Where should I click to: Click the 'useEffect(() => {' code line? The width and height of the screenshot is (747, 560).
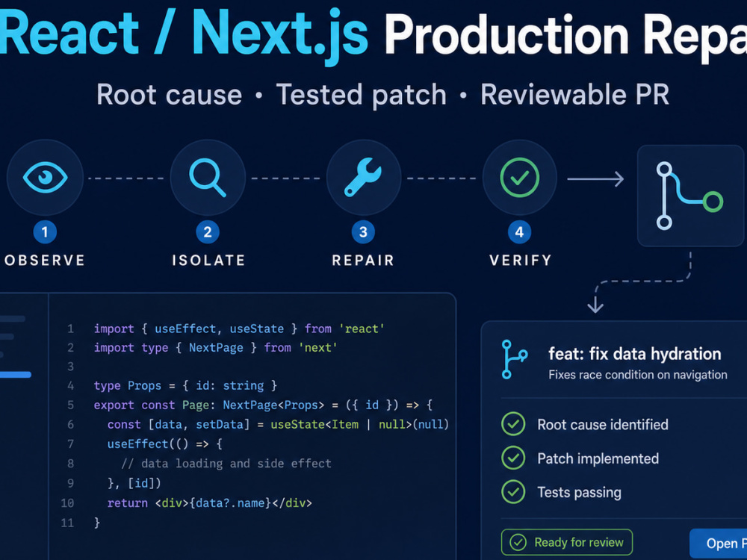point(165,444)
